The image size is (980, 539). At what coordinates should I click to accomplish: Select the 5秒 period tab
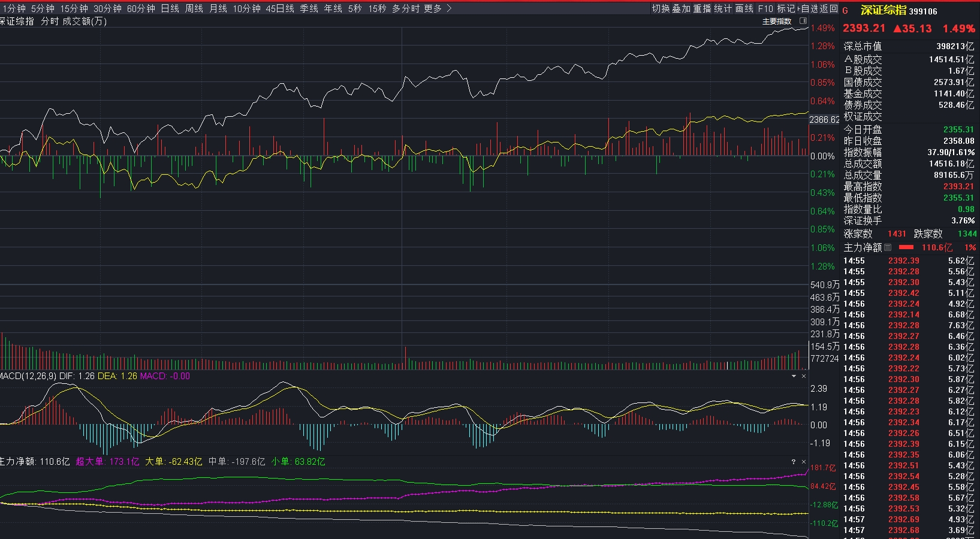pos(355,8)
